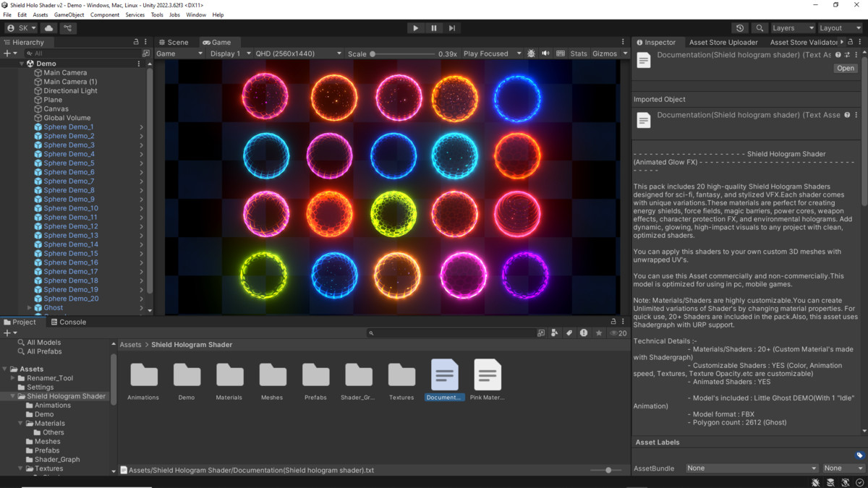Toggle the audio mute icon in Game view
Viewport: 868px width, 488px height.
tap(546, 53)
